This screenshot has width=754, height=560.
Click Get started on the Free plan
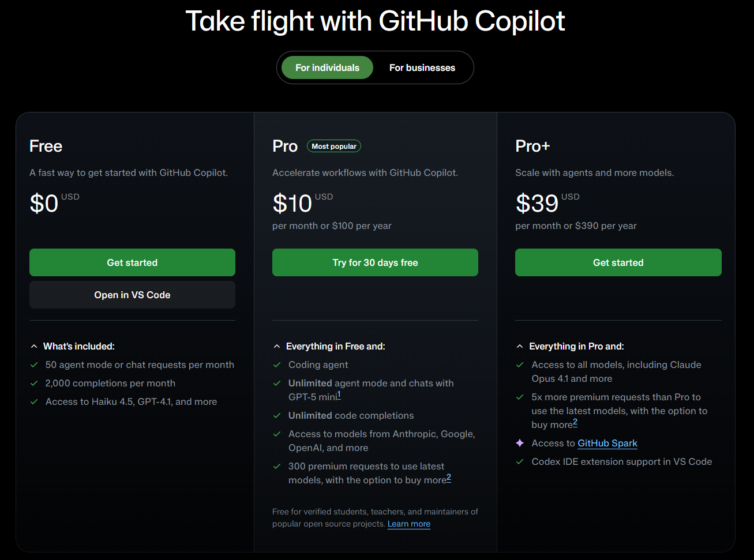point(132,262)
